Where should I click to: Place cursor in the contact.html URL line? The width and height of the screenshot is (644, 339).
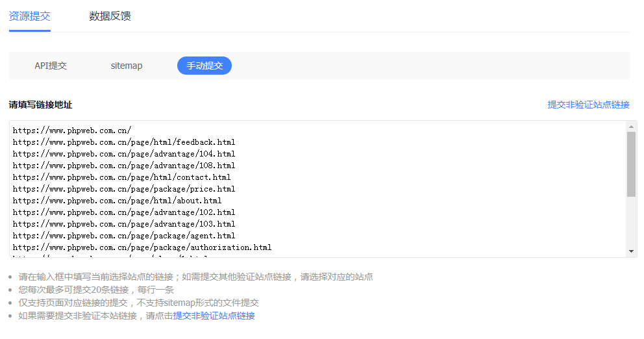[121, 177]
